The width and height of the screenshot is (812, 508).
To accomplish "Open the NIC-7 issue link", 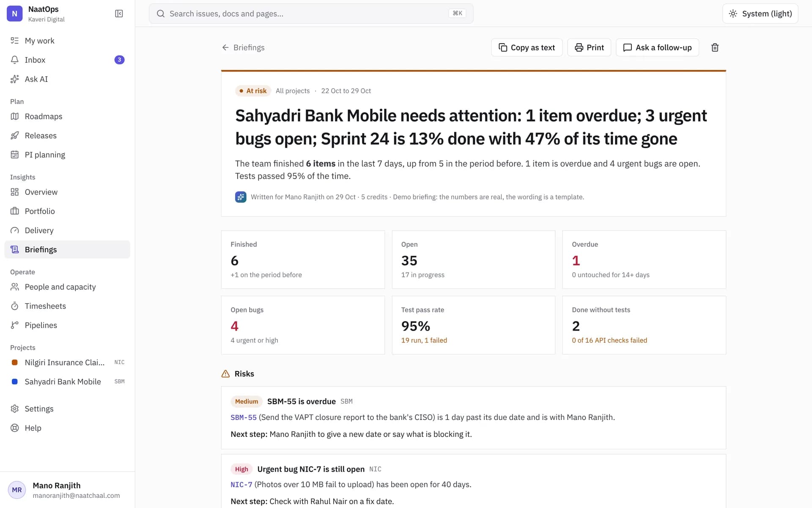I will [241, 485].
